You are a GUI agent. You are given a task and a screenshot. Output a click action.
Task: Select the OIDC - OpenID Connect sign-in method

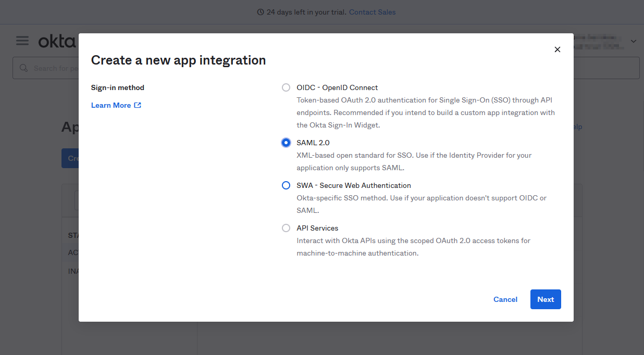286,87
